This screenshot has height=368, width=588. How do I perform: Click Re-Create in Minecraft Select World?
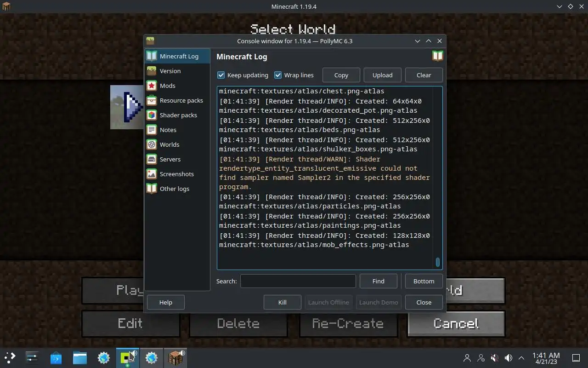pyautogui.click(x=348, y=324)
